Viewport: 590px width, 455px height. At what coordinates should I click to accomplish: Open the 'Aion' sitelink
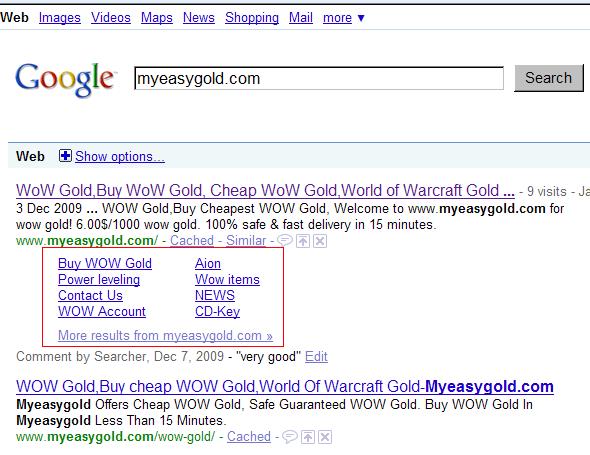(208, 263)
